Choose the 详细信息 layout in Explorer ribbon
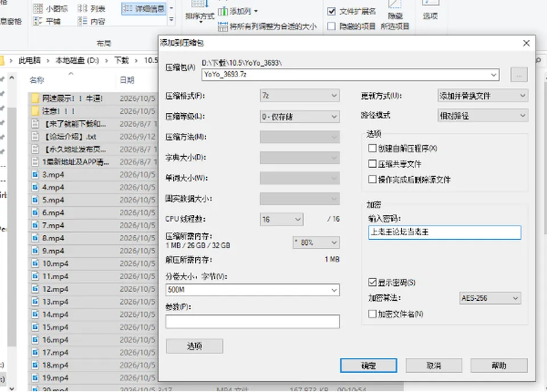This screenshot has width=547, height=392. [x=144, y=9]
